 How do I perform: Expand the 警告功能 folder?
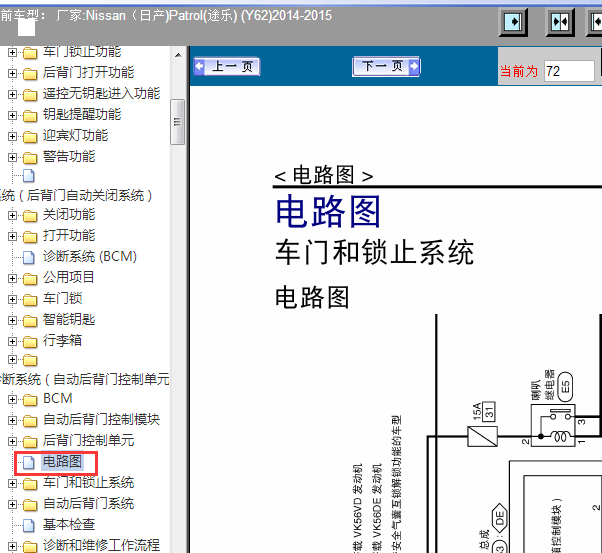[x=12, y=157]
